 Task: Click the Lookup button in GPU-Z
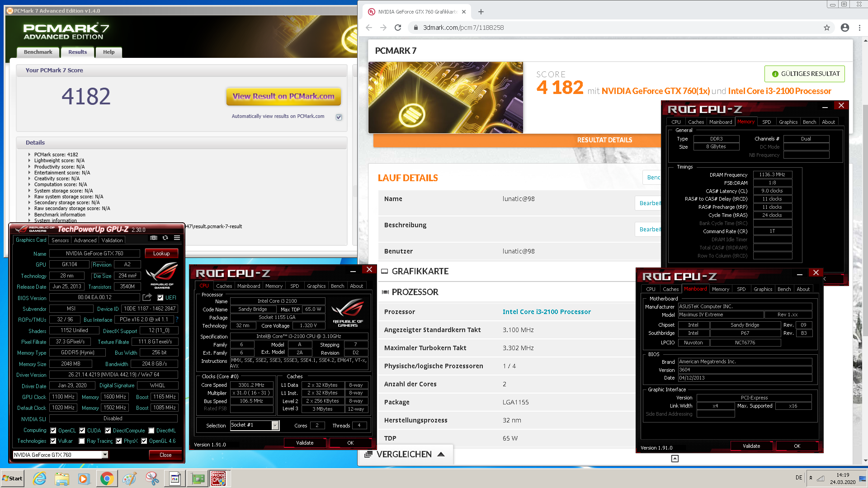161,253
